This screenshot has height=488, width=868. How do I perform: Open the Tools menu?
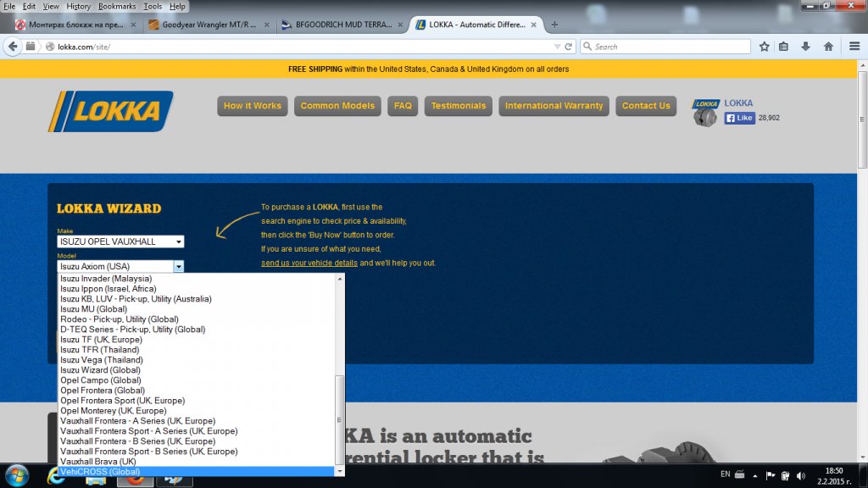tap(153, 7)
